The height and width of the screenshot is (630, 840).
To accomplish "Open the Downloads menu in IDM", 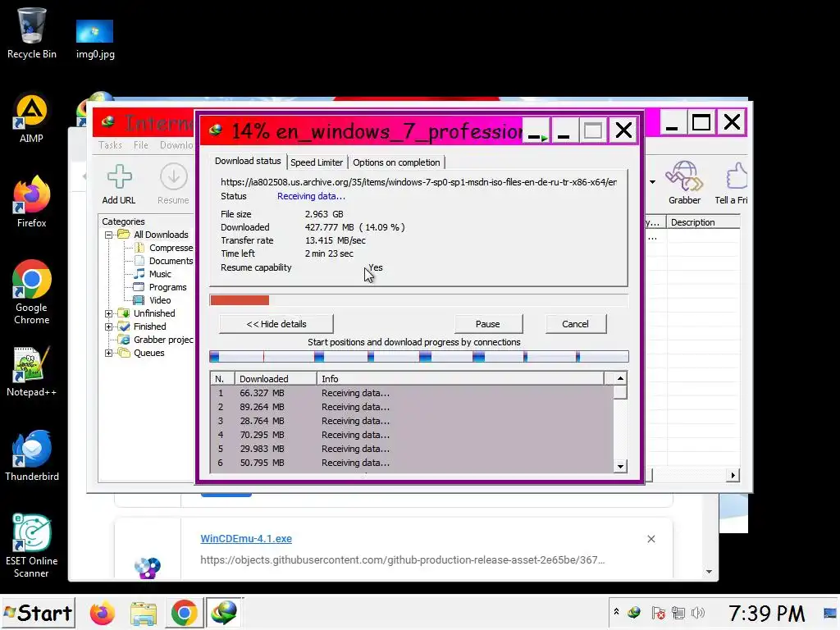I will (x=176, y=145).
